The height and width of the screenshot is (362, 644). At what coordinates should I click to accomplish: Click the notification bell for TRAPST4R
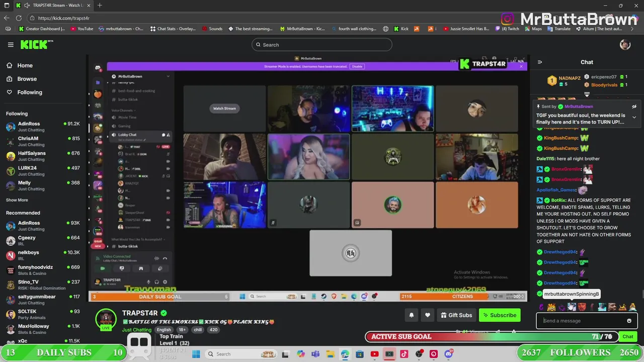[x=411, y=315]
